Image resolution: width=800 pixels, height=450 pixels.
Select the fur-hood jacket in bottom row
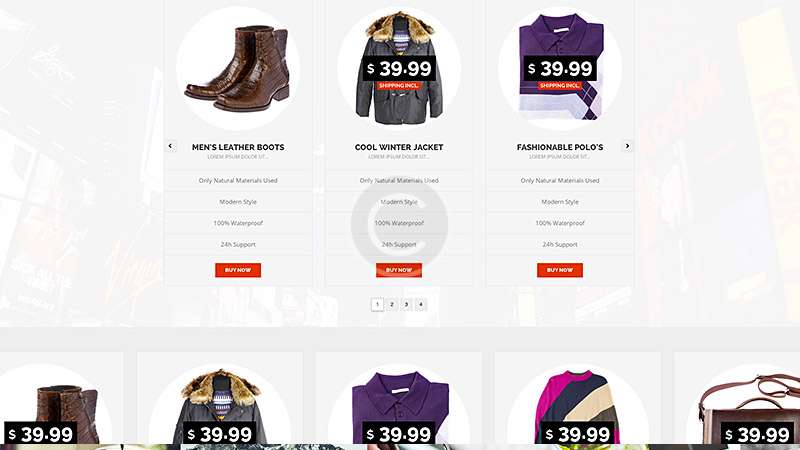pos(220,406)
